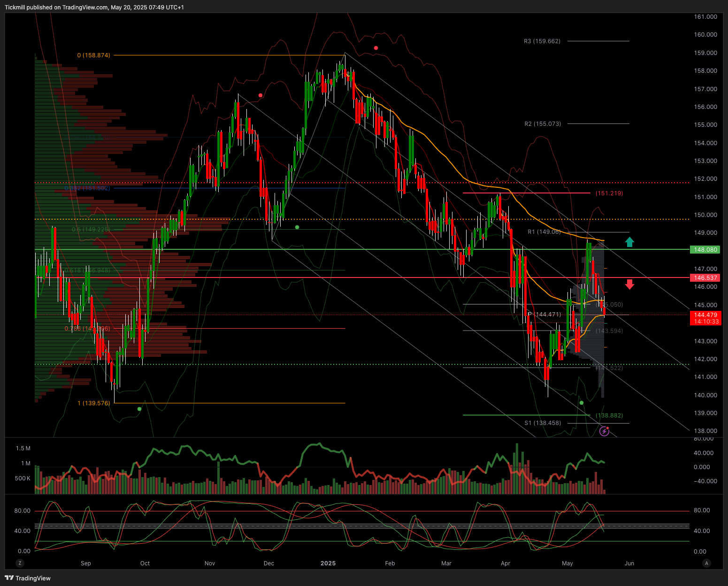Click the Jun label on time axis
Screen dimensions: 728x586
pyautogui.click(x=629, y=563)
